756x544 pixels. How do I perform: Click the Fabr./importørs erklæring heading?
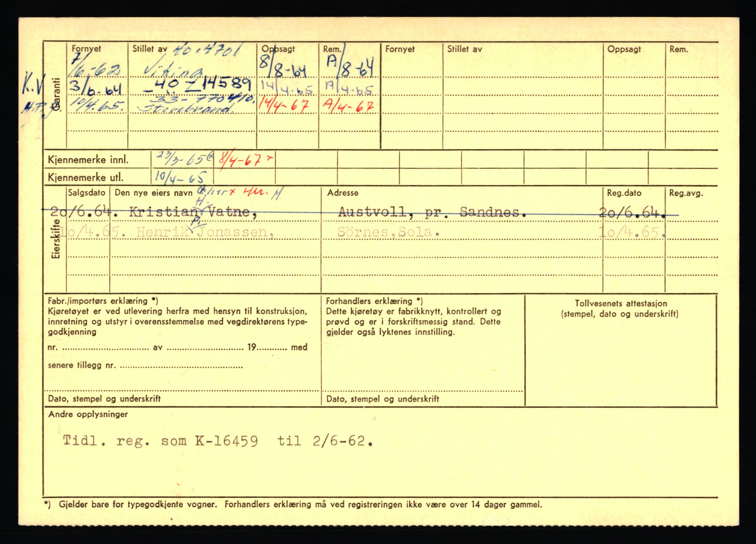[103, 301]
